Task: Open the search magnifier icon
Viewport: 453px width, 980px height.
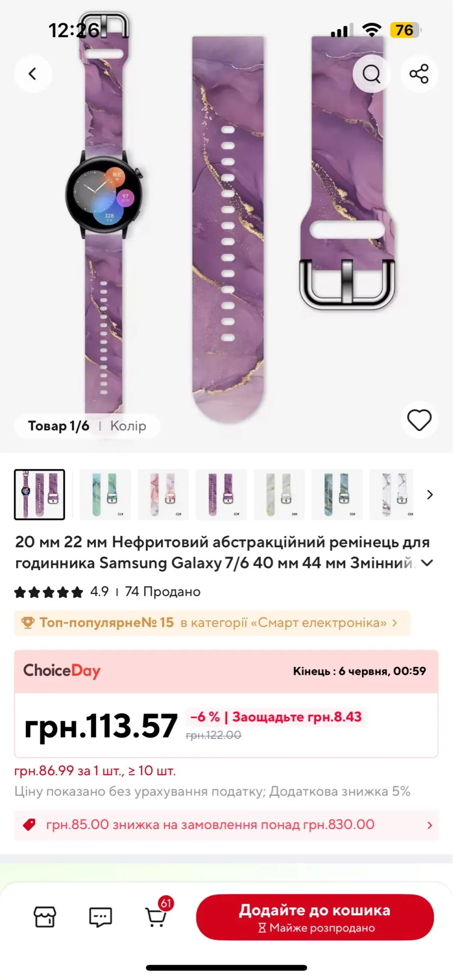Action: pos(371,74)
